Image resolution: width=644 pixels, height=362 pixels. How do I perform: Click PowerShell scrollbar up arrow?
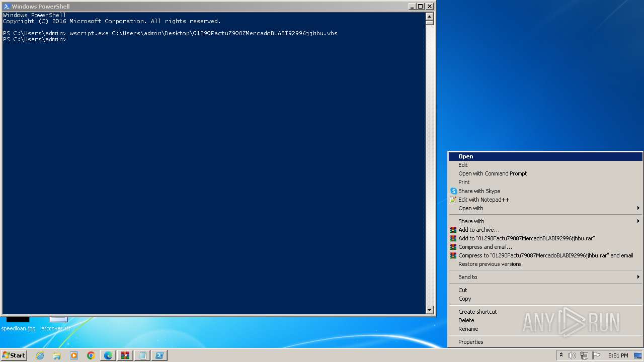click(x=430, y=16)
